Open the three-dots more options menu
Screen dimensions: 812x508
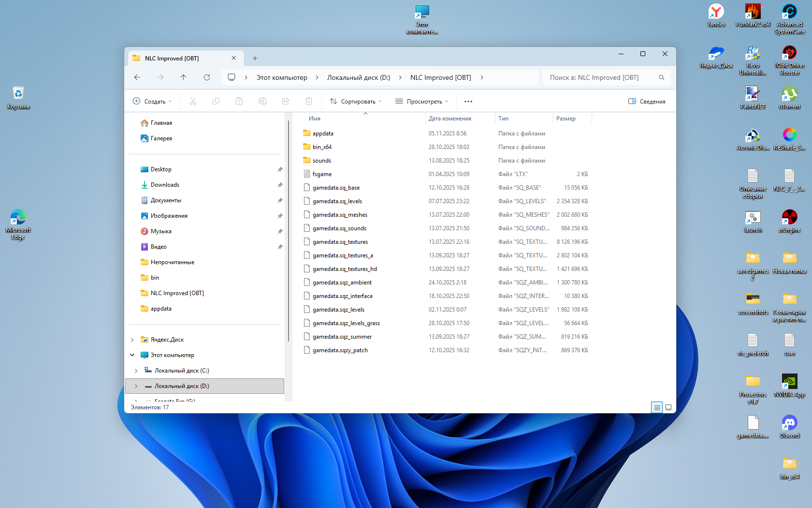pos(468,102)
